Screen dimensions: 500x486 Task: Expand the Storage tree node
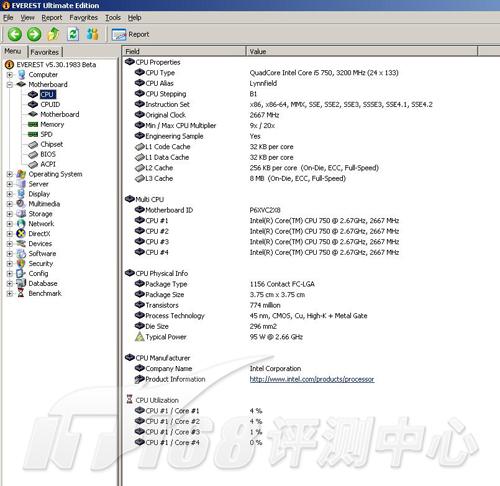(x=10, y=214)
